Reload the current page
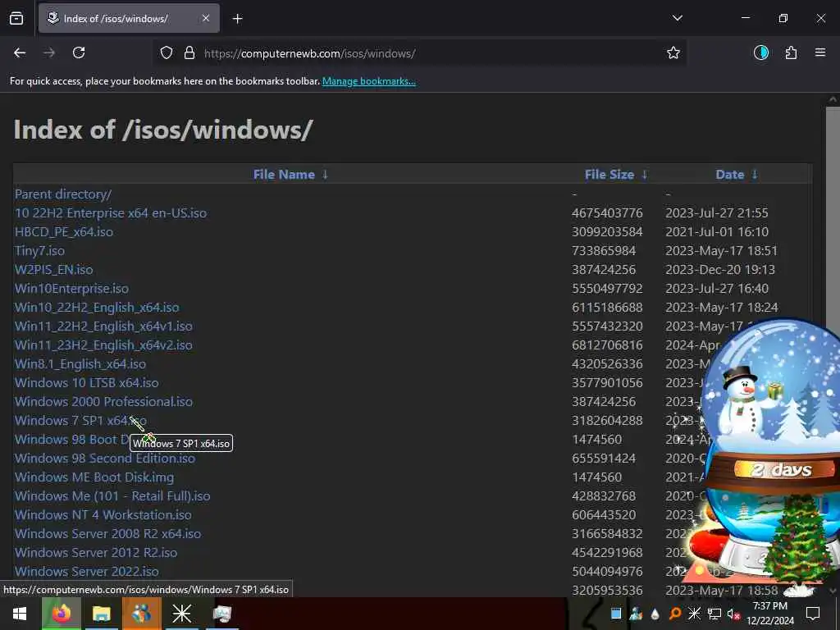The height and width of the screenshot is (630, 840). tap(79, 53)
